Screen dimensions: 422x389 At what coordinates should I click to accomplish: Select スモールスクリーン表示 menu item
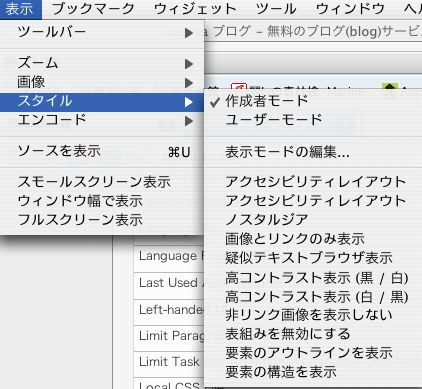102,182
